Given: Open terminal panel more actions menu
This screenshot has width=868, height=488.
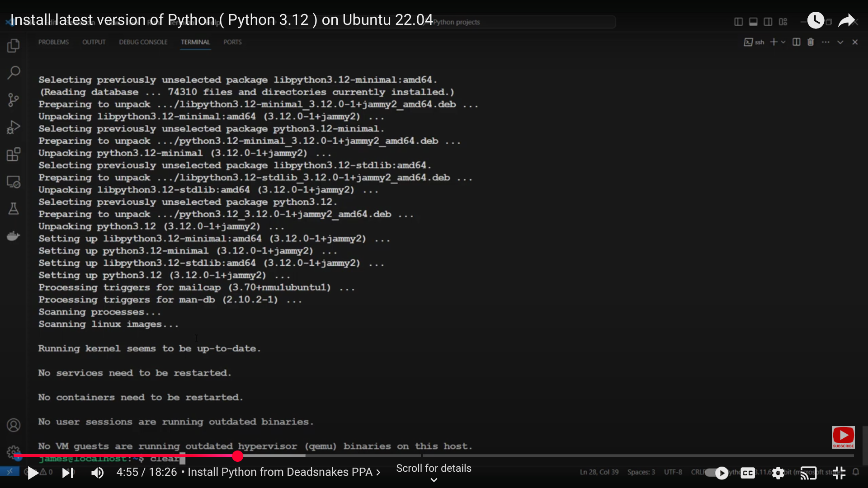Looking at the screenshot, I should (826, 42).
